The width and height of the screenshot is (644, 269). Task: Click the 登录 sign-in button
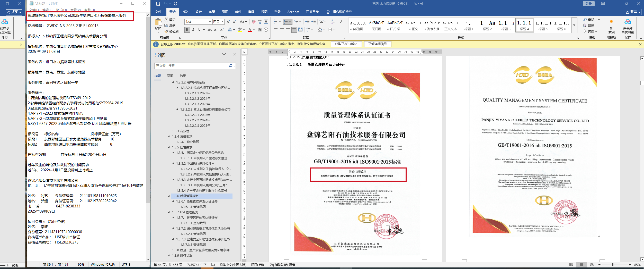[588, 4]
